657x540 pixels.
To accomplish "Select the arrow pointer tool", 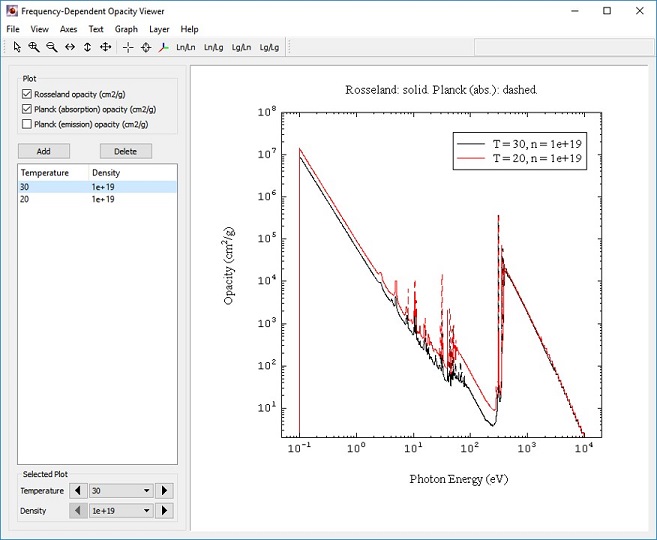I will [x=17, y=47].
